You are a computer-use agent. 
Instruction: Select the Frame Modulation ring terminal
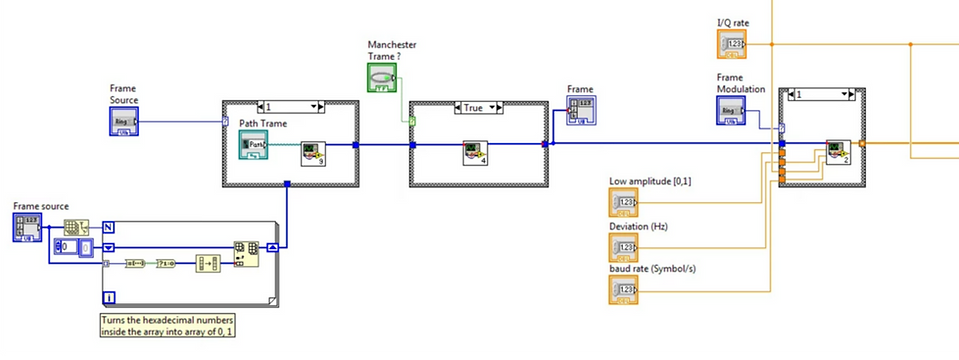pyautogui.click(x=731, y=111)
